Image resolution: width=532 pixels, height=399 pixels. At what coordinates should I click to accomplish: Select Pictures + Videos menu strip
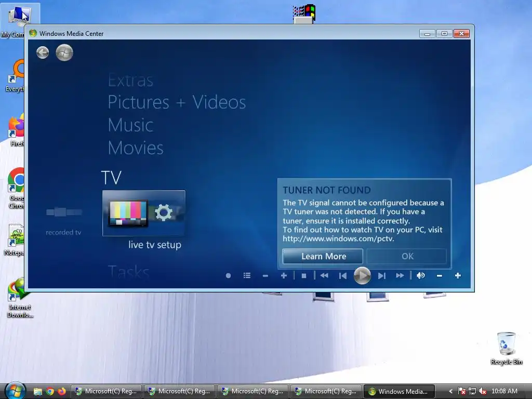point(177,102)
